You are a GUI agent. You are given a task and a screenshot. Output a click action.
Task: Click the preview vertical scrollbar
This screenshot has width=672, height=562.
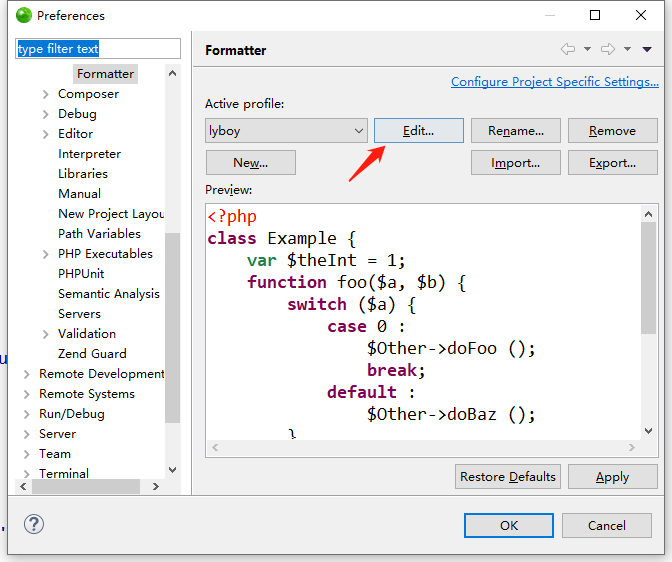(x=649, y=280)
